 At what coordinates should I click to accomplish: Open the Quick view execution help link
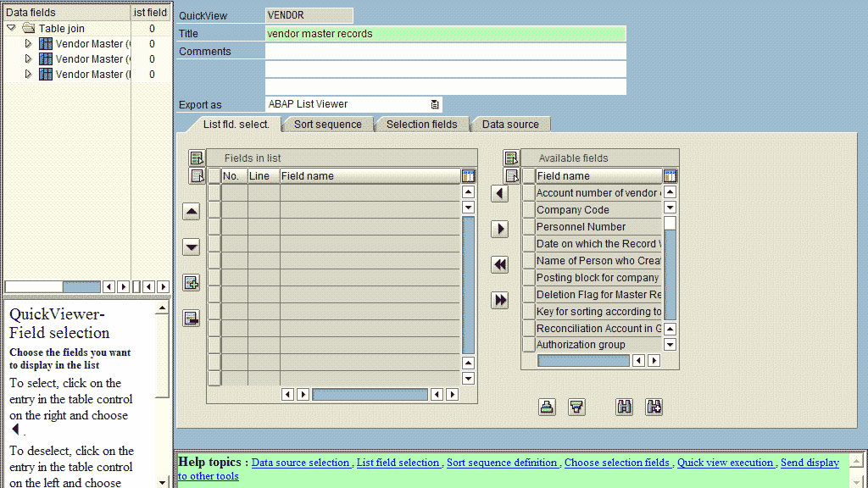click(x=725, y=463)
